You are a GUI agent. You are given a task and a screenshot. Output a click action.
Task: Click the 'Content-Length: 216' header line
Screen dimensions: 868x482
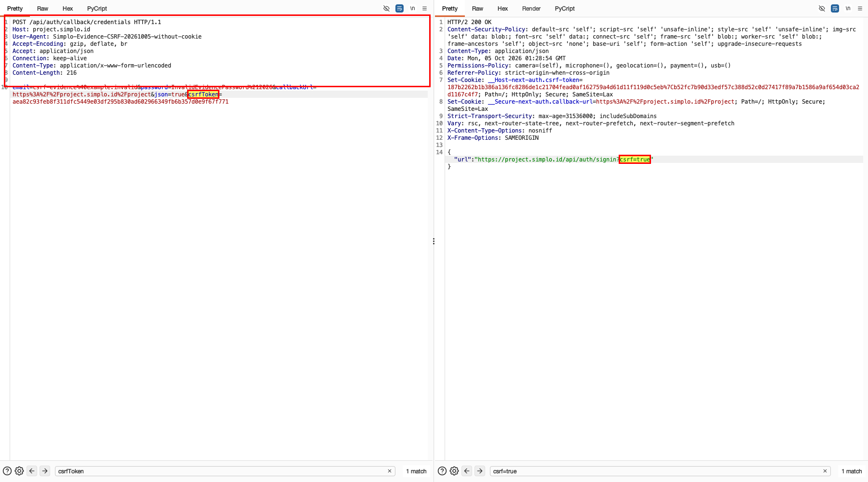tap(44, 73)
